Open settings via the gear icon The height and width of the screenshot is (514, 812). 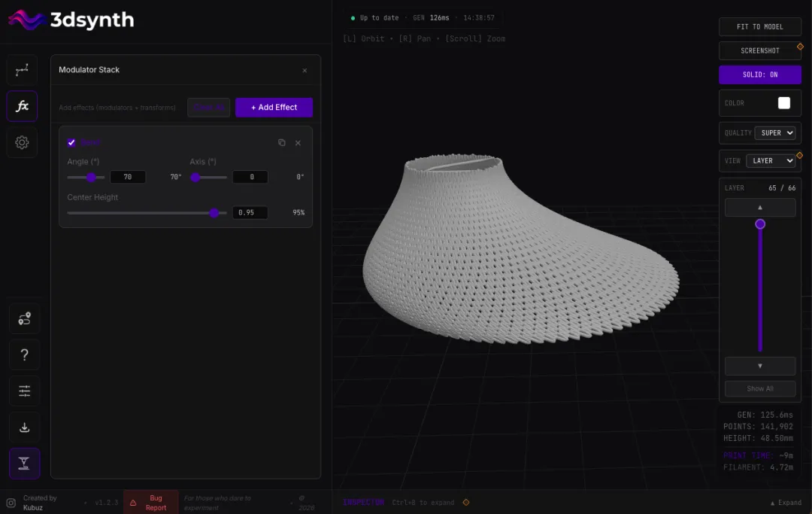coord(22,142)
